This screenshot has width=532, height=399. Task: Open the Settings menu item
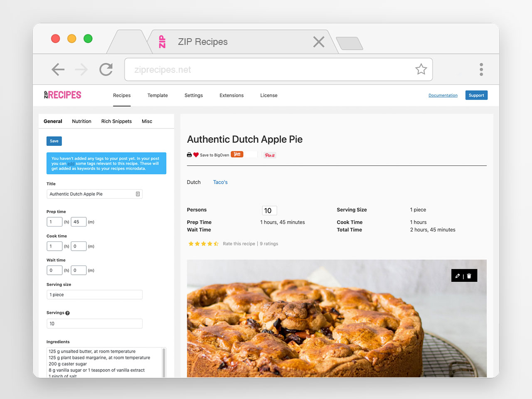point(194,95)
